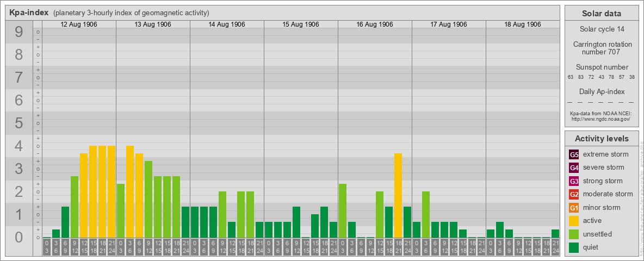Click the Solar data panel heading
Screen dimensions: 644x261
(602, 14)
